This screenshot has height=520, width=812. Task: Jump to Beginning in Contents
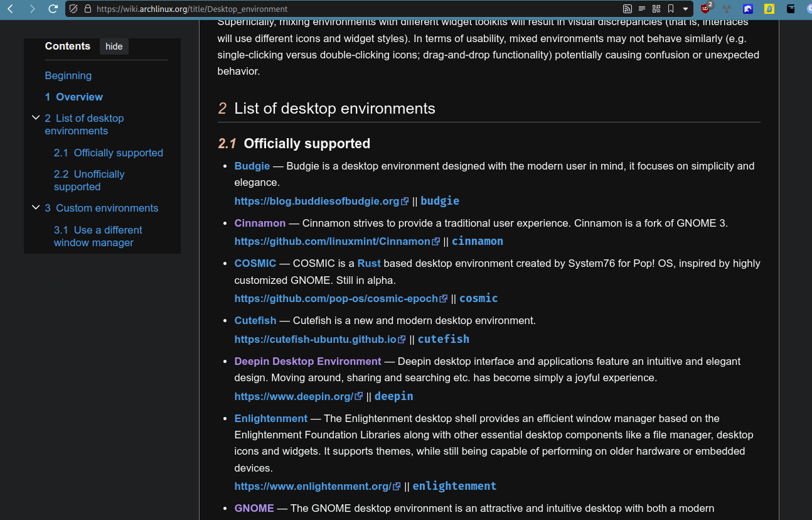pos(68,75)
